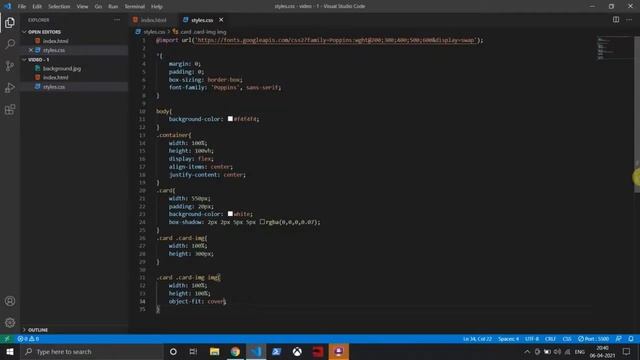Collapse the VIDEO - 1 folder section
The width and height of the screenshot is (640, 360).
[x=38, y=60]
